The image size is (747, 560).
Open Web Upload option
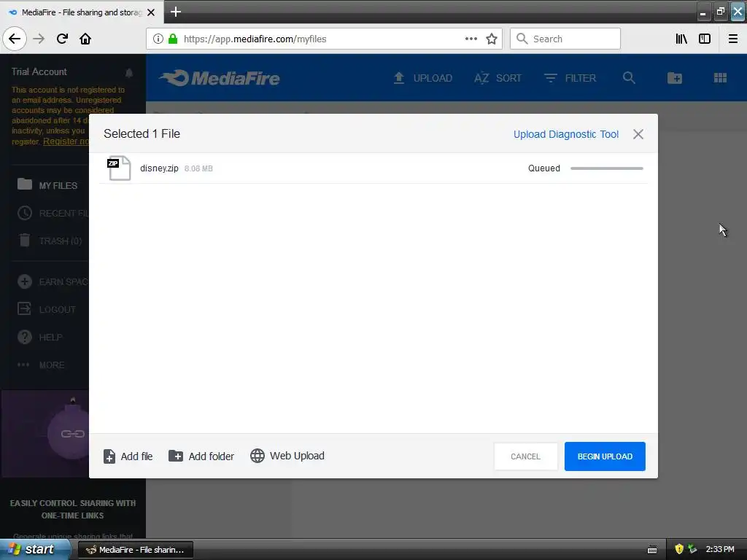[x=287, y=456]
